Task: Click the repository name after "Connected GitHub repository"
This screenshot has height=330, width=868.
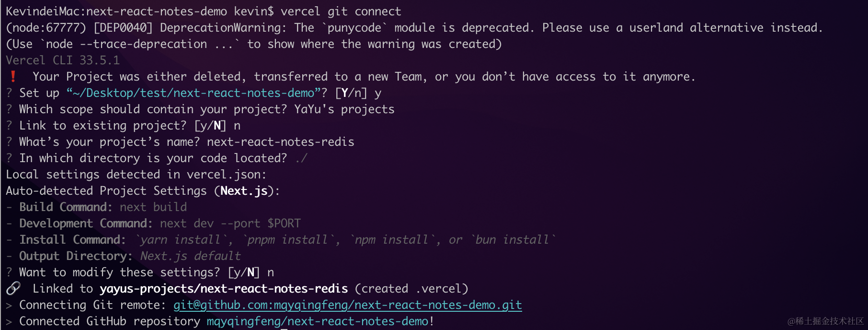Action: pos(317,321)
